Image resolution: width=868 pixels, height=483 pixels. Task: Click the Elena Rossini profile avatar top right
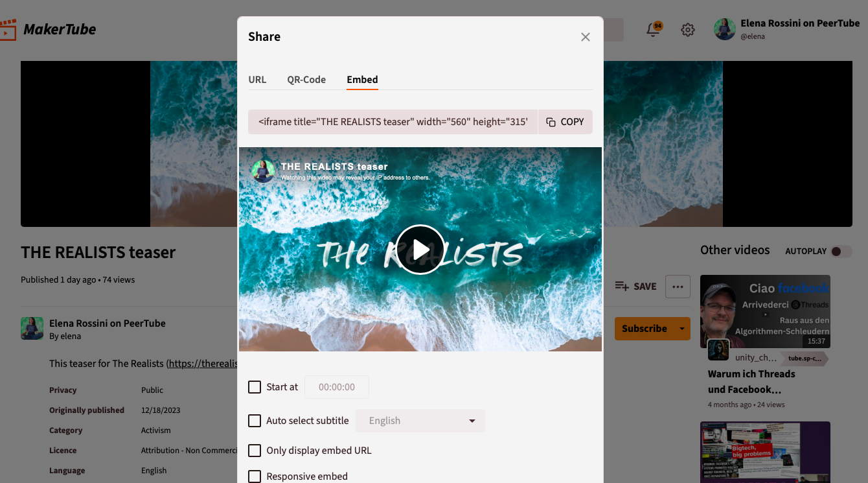[724, 29]
